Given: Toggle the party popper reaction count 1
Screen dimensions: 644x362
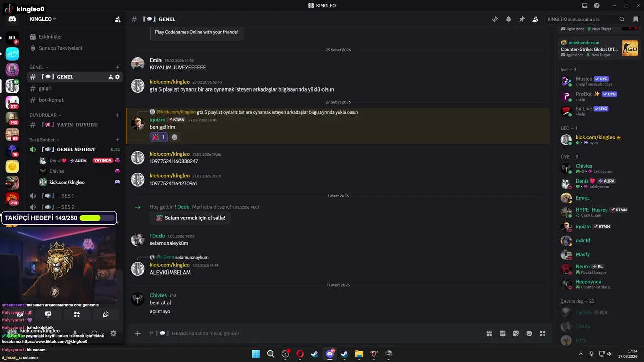Looking at the screenshot, I should click(x=158, y=137).
